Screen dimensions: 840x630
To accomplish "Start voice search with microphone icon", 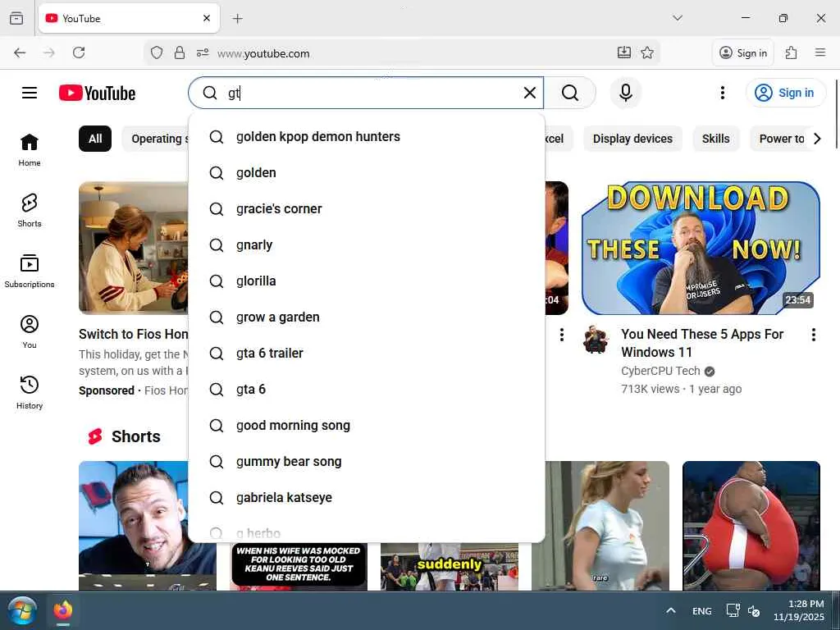I will tap(625, 93).
